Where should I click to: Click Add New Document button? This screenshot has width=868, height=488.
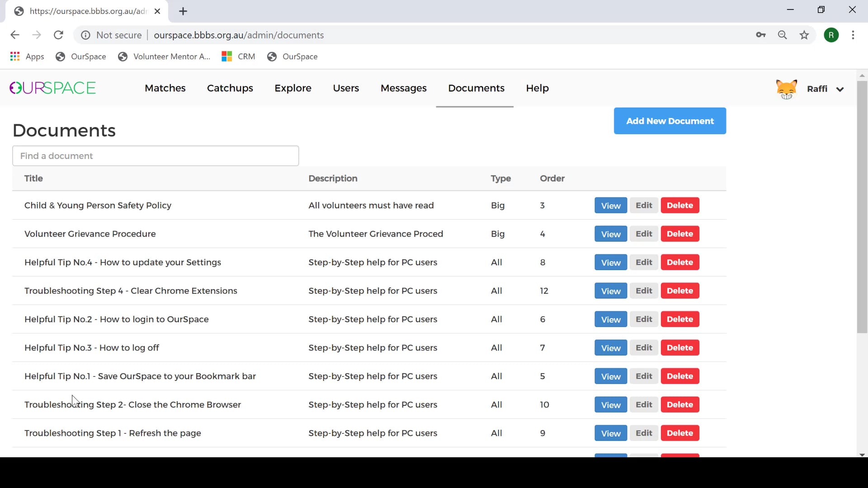click(670, 121)
